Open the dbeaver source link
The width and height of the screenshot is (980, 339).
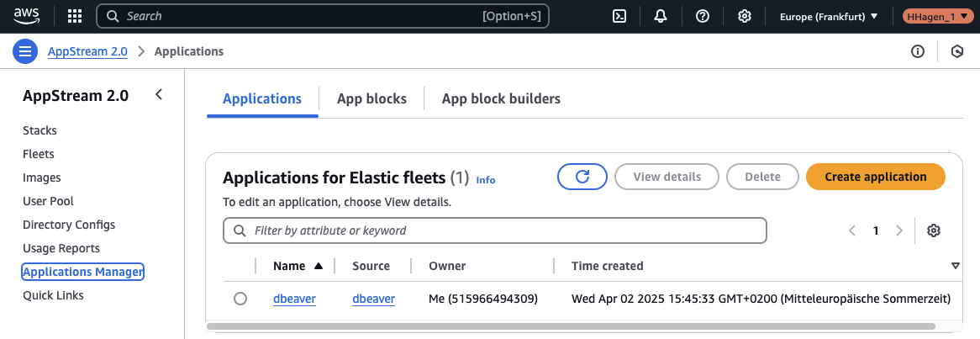point(374,299)
